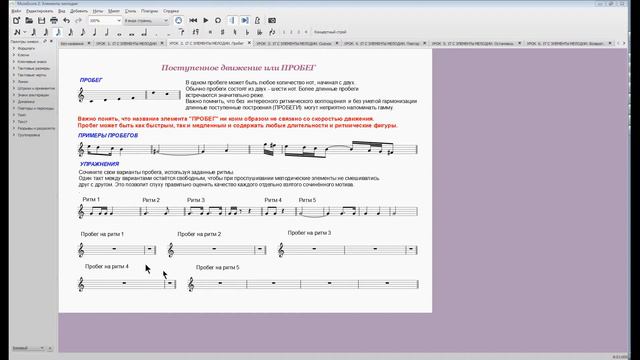Start playback with the Play button

[x=206, y=20]
